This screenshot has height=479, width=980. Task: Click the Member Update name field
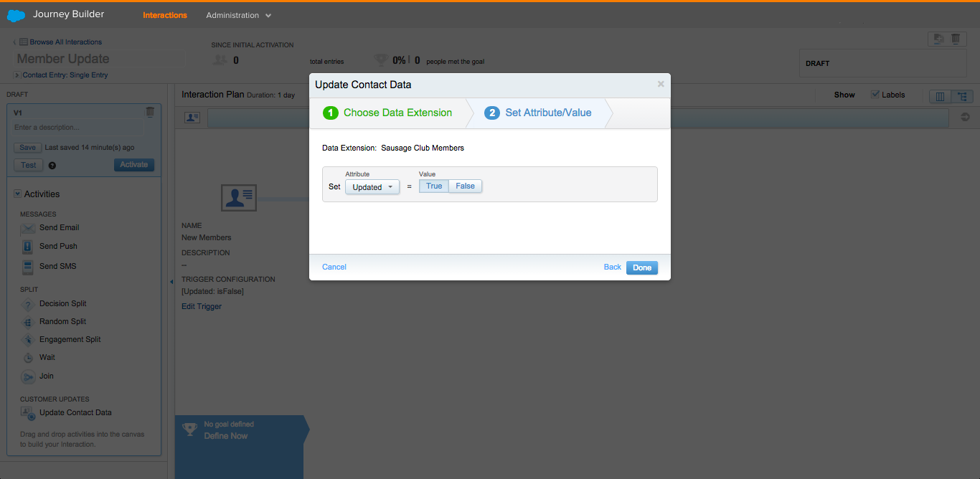point(101,59)
